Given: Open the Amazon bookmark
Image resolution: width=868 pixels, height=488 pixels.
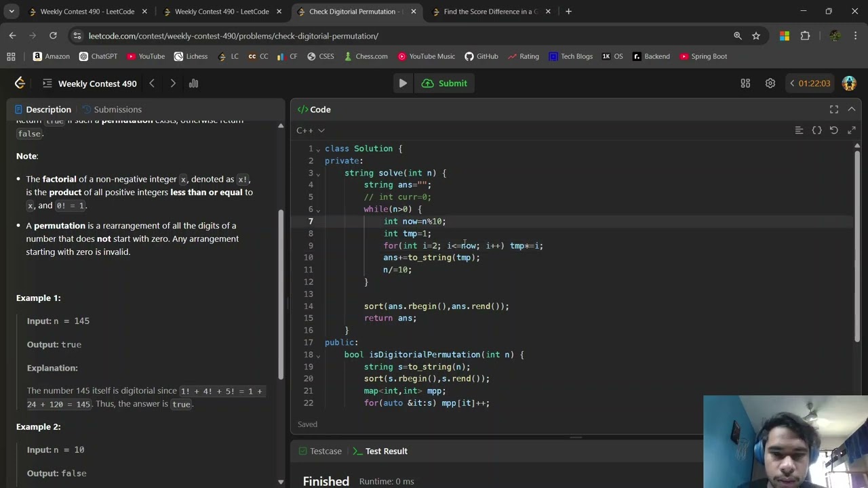Looking at the screenshot, I should [52, 56].
